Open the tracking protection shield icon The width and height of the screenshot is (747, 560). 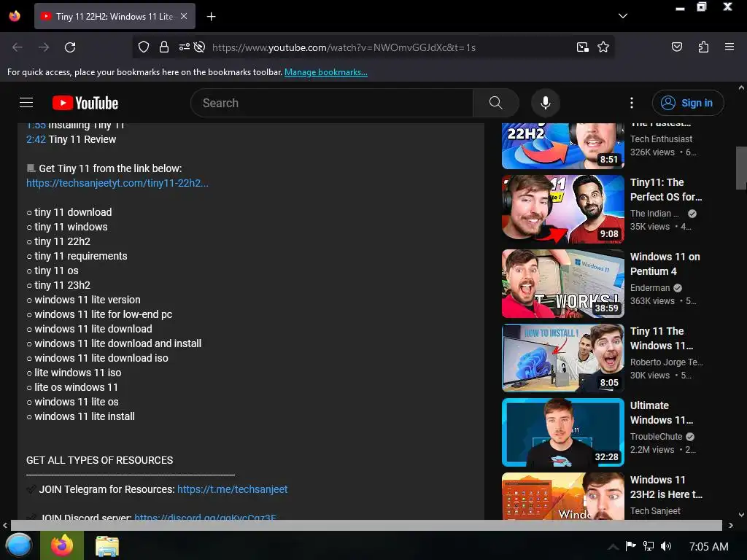pyautogui.click(x=144, y=47)
